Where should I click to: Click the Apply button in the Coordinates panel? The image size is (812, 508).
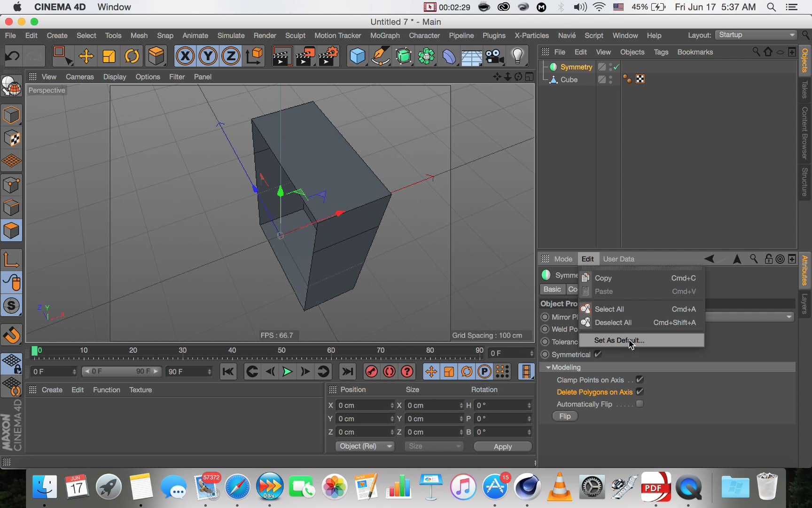(502, 446)
